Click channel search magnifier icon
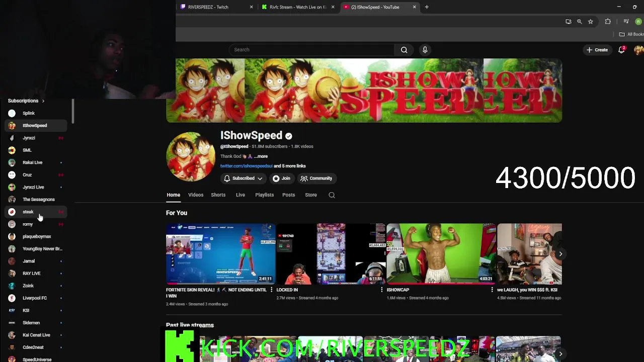This screenshot has height=362, width=644. (x=332, y=195)
